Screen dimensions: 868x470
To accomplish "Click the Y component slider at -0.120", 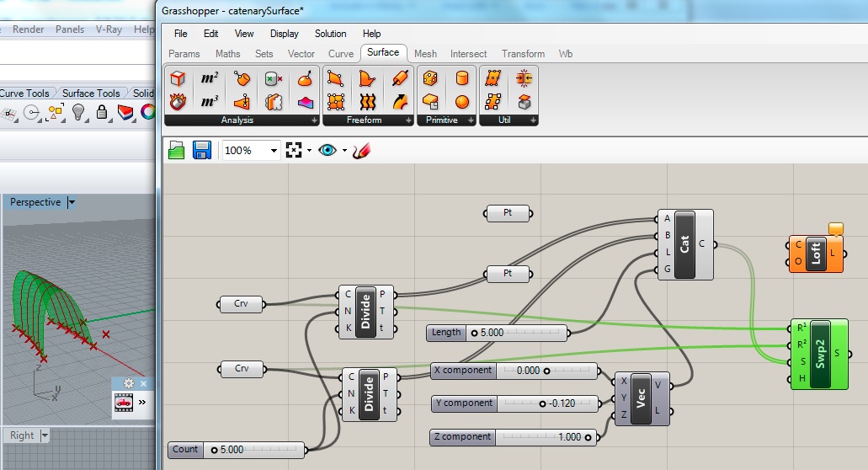I will [x=515, y=403].
